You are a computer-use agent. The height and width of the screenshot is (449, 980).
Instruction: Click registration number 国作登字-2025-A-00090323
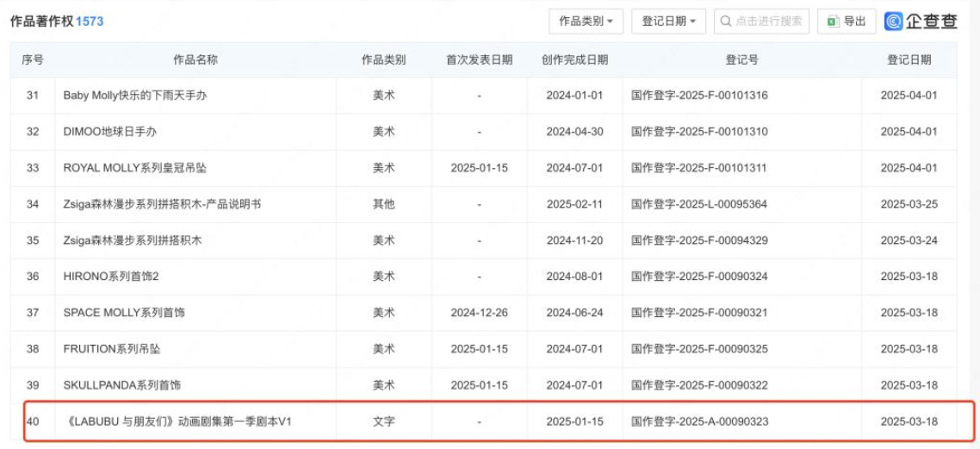tap(699, 421)
